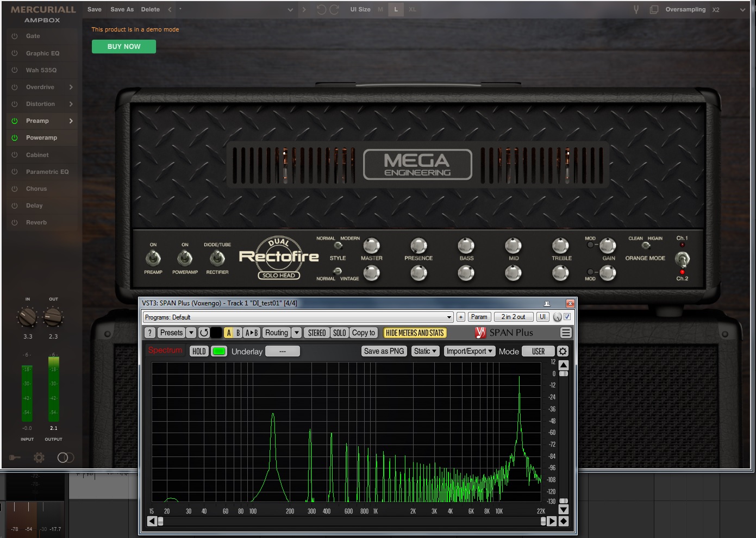The height and width of the screenshot is (538, 756).
Task: Click the SPAN reset circular arrow icon
Action: (204, 333)
